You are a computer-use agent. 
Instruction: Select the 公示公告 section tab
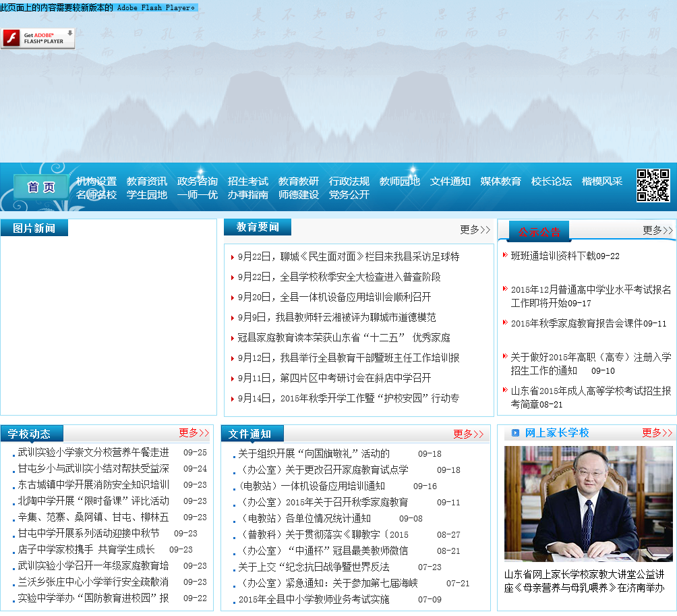coord(539,231)
